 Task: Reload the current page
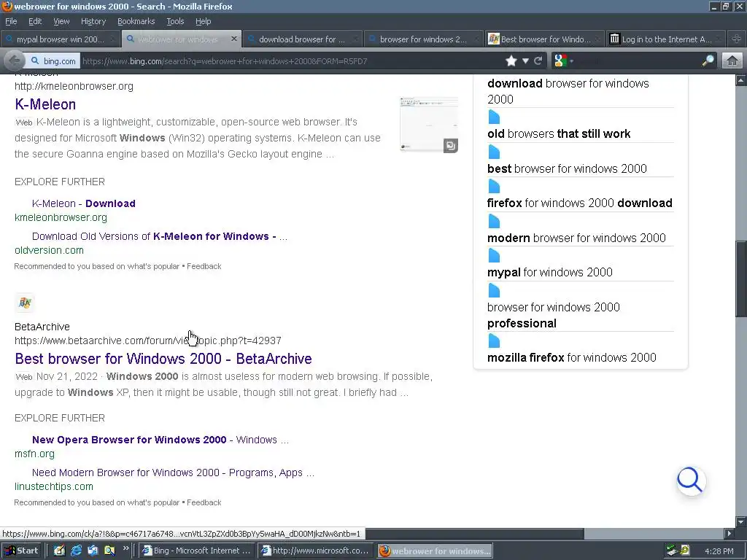point(538,61)
